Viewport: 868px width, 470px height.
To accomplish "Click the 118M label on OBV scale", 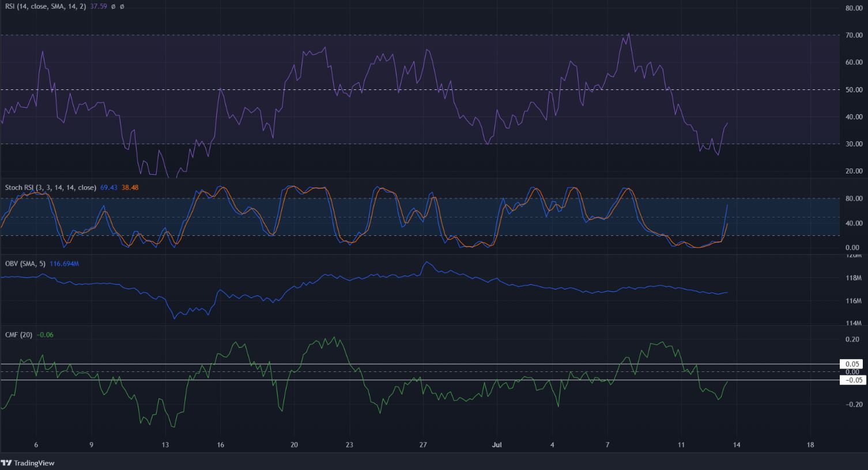I will [853, 278].
